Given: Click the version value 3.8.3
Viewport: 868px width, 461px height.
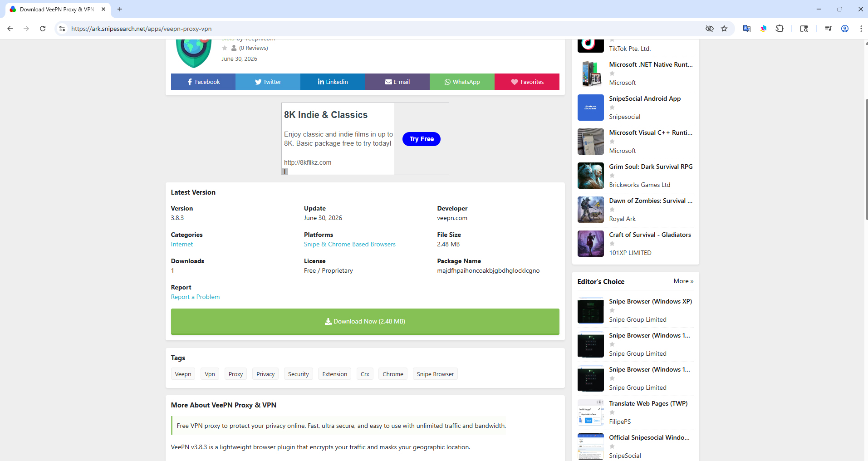Looking at the screenshot, I should click(177, 218).
